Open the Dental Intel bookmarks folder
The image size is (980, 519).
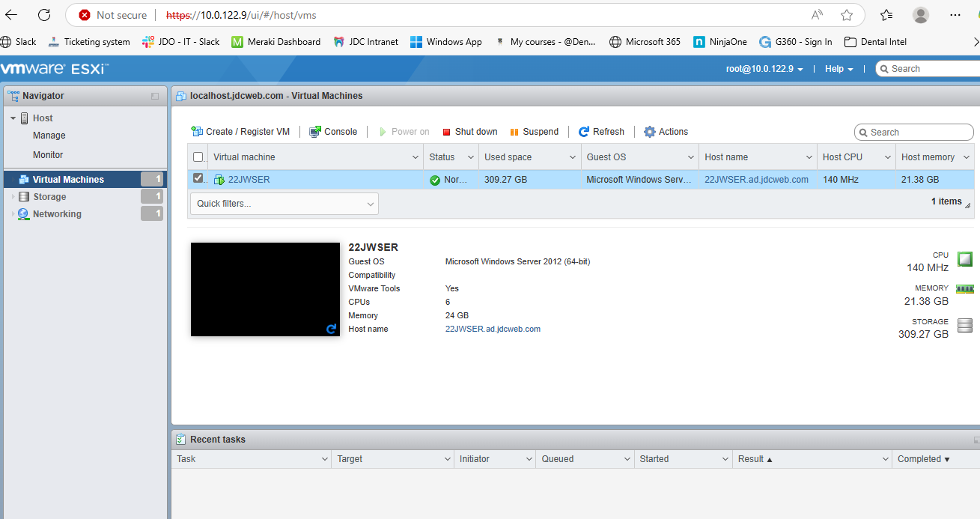coord(875,42)
